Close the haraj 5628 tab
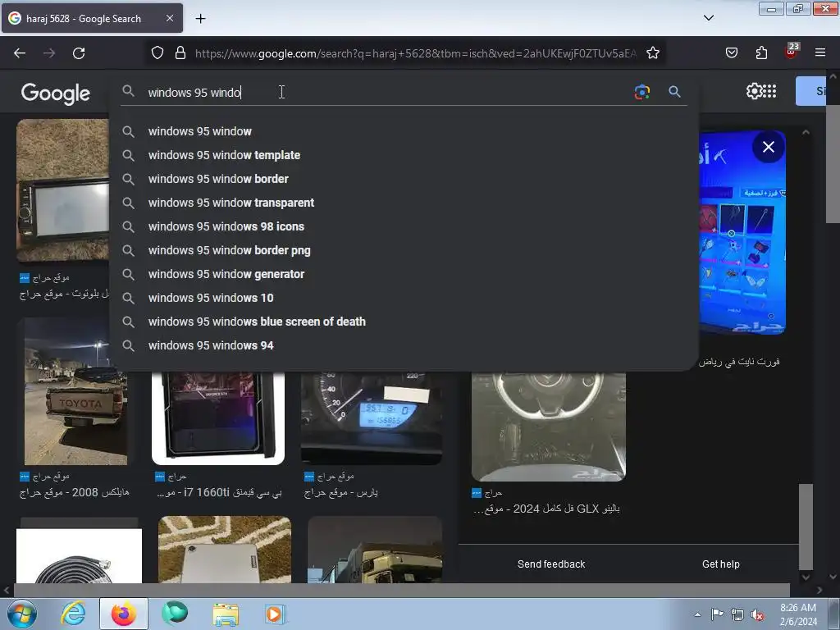The width and height of the screenshot is (840, 630). (x=169, y=18)
